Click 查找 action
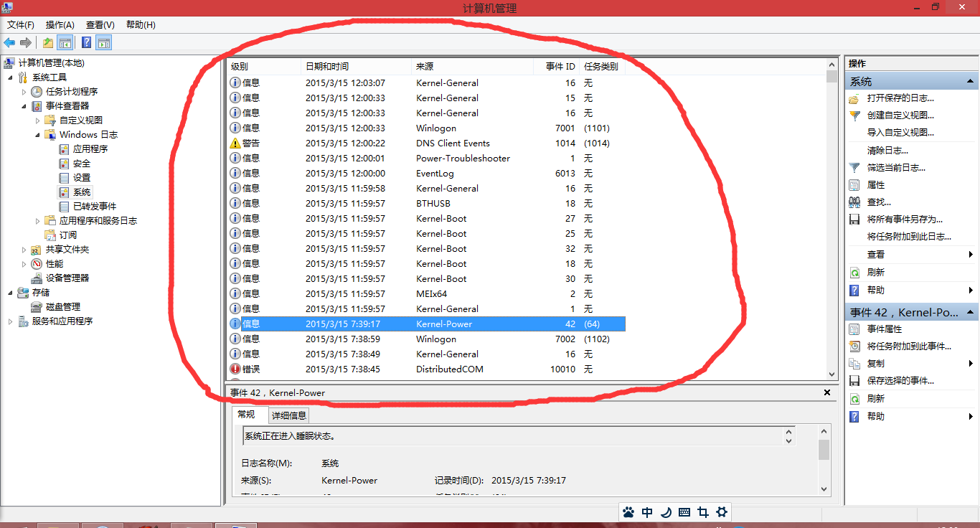Image resolution: width=980 pixels, height=528 pixels. 879,202
